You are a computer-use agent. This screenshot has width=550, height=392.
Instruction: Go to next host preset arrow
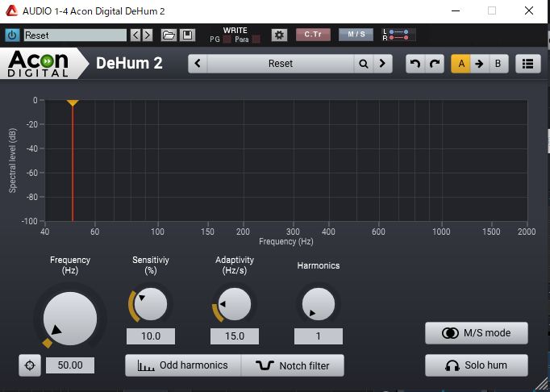pyautogui.click(x=148, y=35)
